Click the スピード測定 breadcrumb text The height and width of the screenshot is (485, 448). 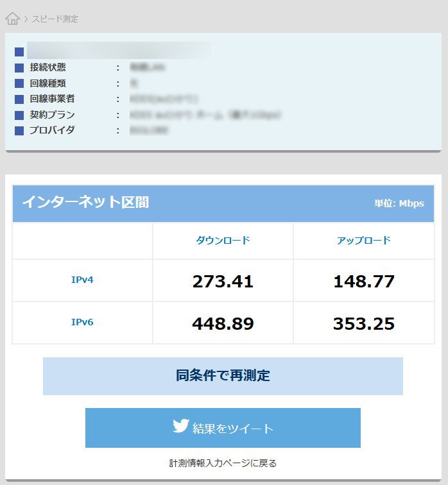(55, 19)
